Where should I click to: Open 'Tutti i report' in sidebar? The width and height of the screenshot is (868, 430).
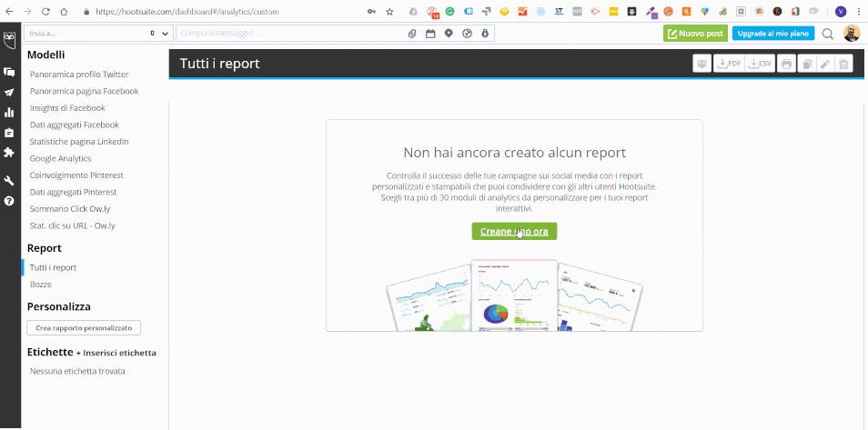click(x=53, y=267)
